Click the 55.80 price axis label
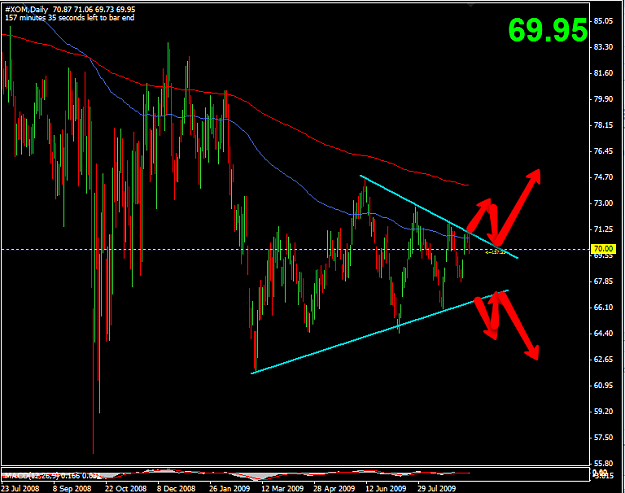The width and height of the screenshot is (625, 493). click(603, 464)
